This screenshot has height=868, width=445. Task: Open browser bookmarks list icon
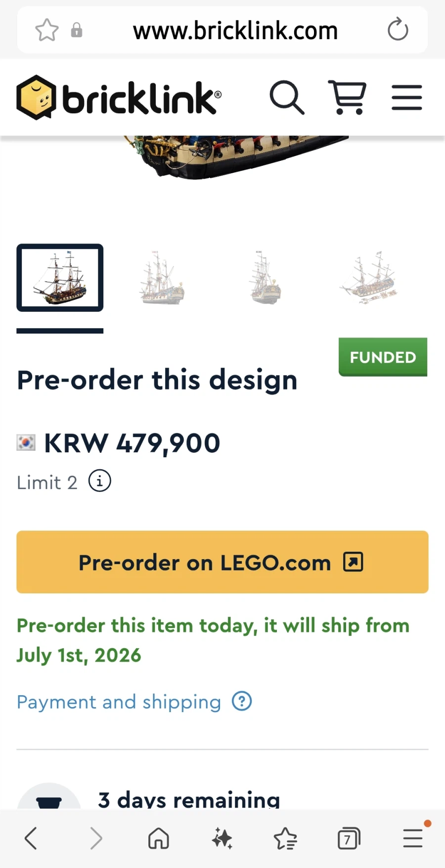point(285,839)
